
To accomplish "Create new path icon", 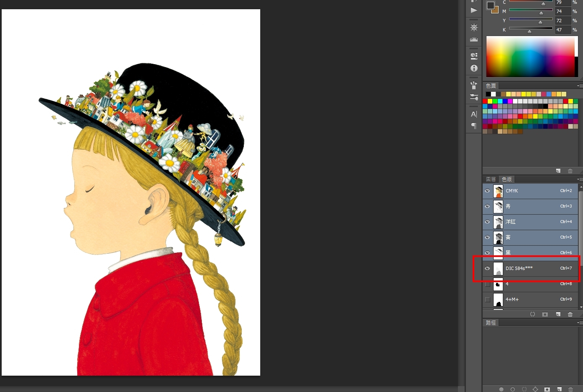I will (x=559, y=389).
